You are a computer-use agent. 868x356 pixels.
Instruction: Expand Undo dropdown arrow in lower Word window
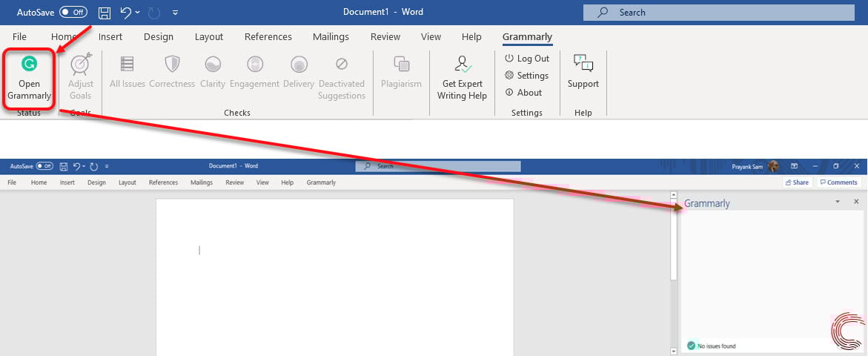(84, 166)
